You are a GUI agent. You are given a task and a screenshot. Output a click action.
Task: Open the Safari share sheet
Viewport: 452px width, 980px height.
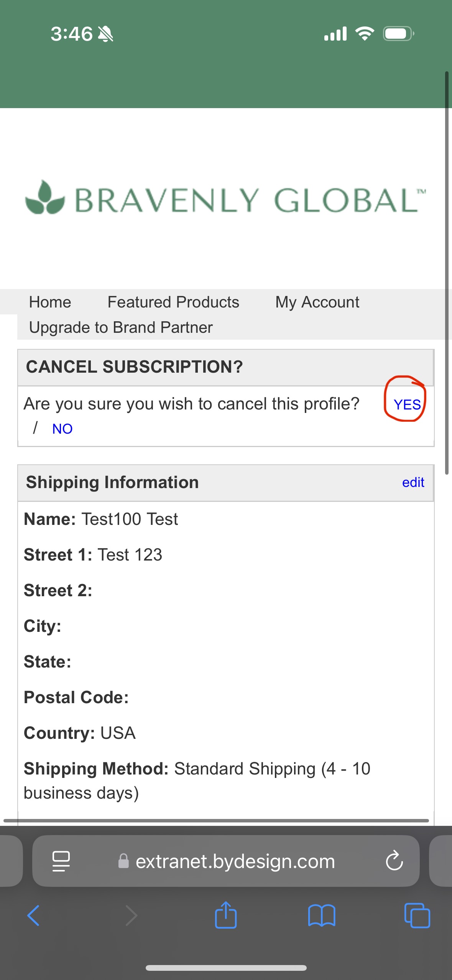226,915
